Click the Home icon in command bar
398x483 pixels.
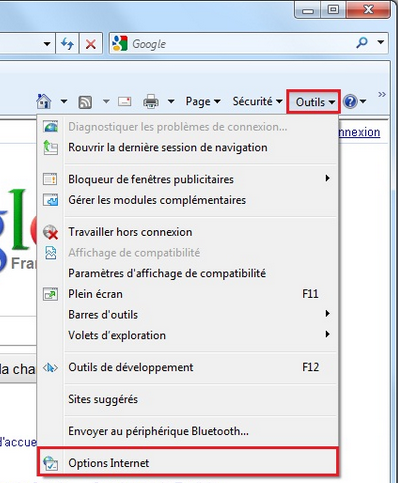click(x=44, y=101)
